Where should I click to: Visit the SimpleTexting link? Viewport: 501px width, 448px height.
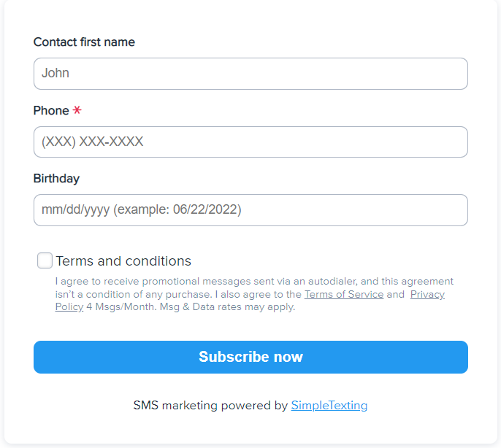tap(329, 406)
